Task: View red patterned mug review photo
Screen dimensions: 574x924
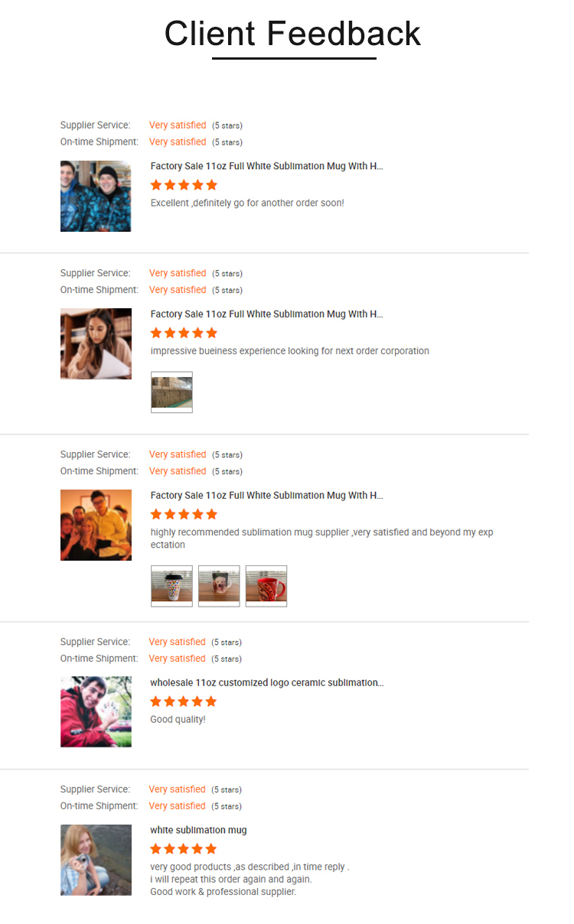Action: 266,586
